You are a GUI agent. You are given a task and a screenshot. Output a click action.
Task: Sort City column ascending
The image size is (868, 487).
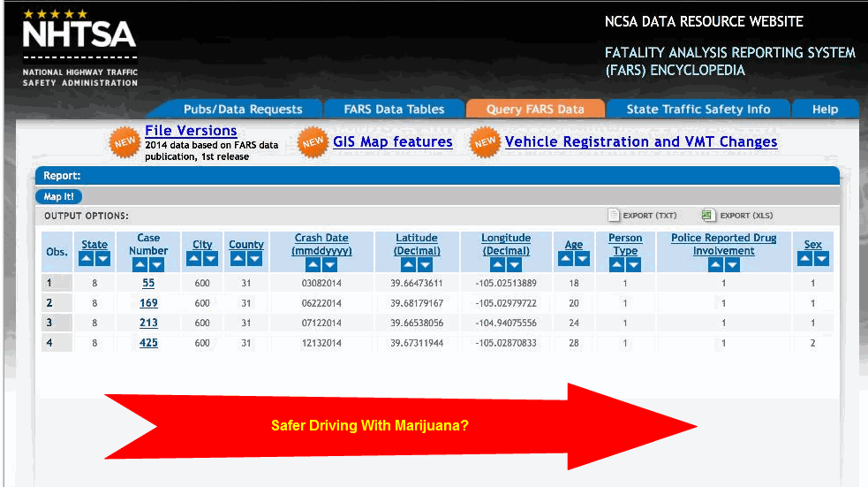click(x=193, y=259)
